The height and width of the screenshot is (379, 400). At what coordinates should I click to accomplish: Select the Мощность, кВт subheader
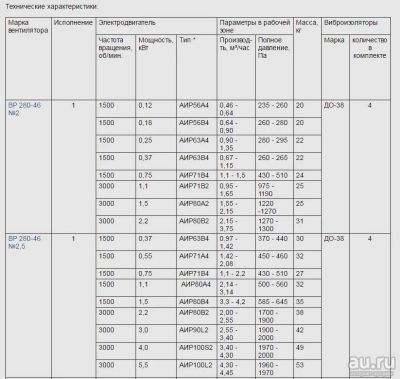155,44
